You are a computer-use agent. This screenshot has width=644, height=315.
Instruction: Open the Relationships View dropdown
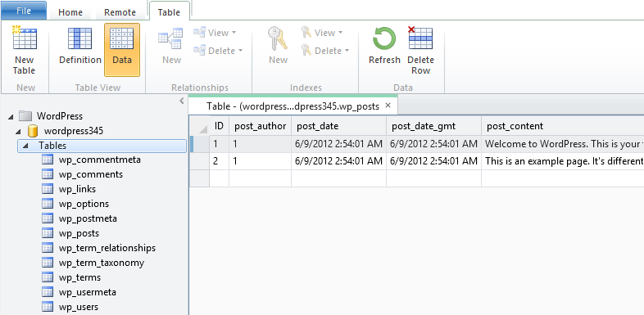(215, 33)
